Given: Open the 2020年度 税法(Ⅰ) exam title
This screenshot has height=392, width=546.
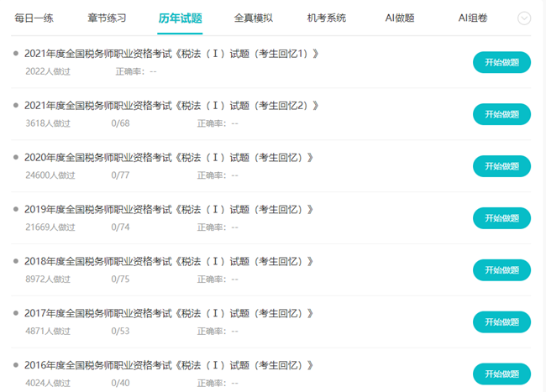Looking at the screenshot, I should coord(169,158).
